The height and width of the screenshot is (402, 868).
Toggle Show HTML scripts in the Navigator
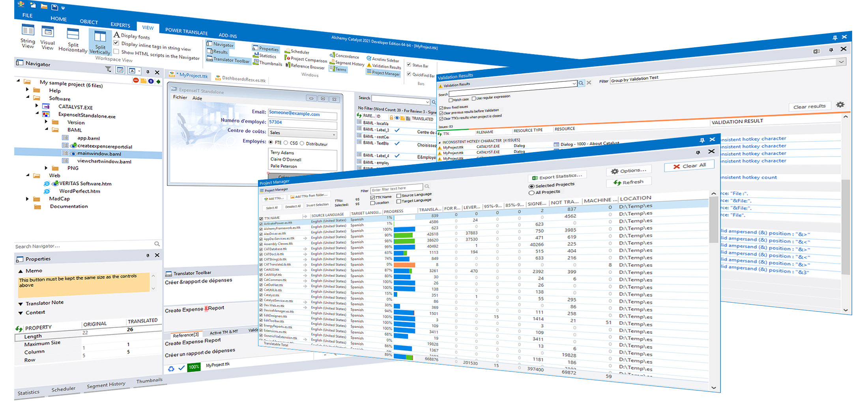pyautogui.click(x=116, y=51)
